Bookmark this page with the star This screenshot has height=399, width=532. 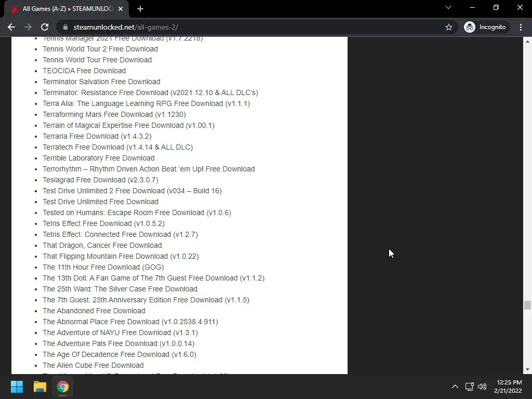pyautogui.click(x=448, y=27)
